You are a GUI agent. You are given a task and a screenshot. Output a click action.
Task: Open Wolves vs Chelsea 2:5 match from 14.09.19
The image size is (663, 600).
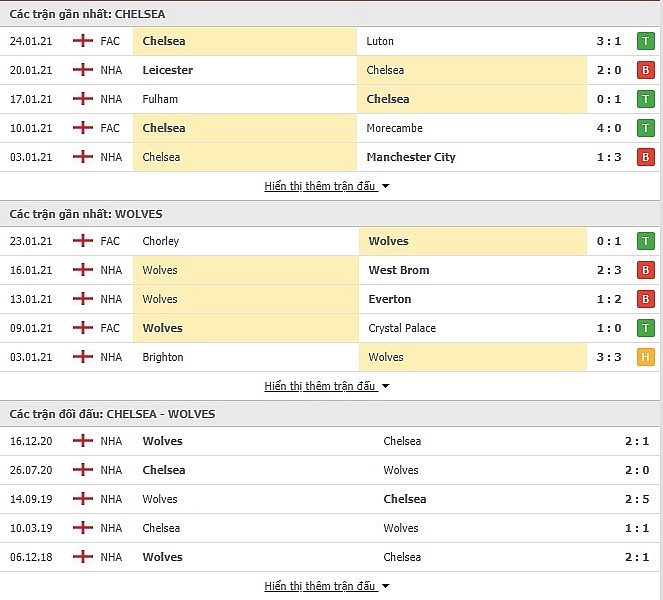point(330,499)
